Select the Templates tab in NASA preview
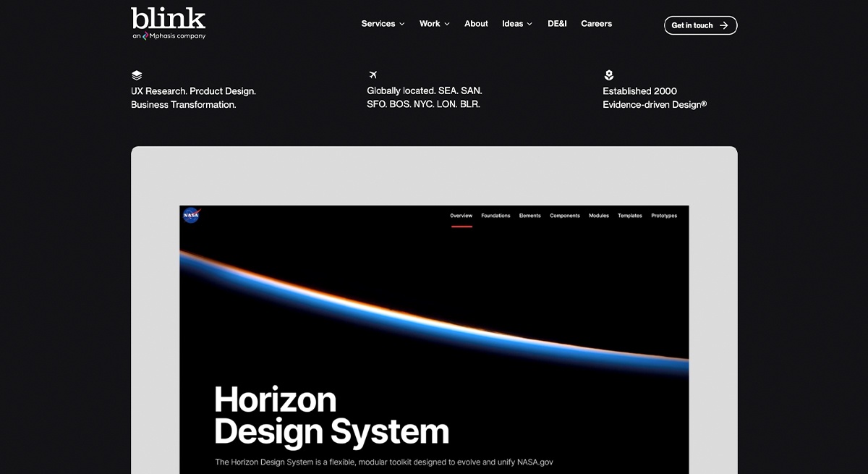 point(630,216)
